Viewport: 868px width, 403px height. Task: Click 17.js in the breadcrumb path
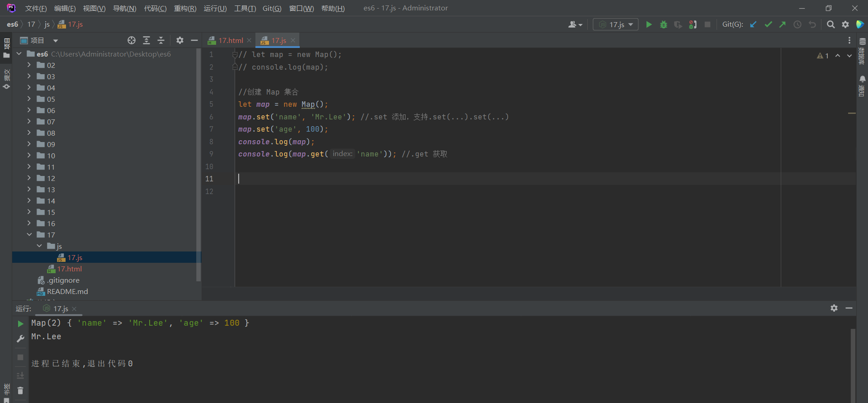tap(71, 24)
